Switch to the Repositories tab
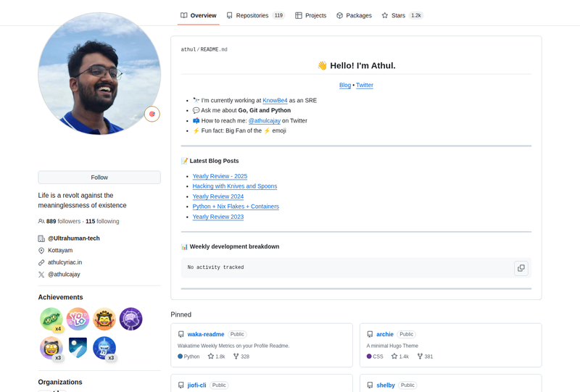This screenshot has height=392, width=580. (255, 15)
